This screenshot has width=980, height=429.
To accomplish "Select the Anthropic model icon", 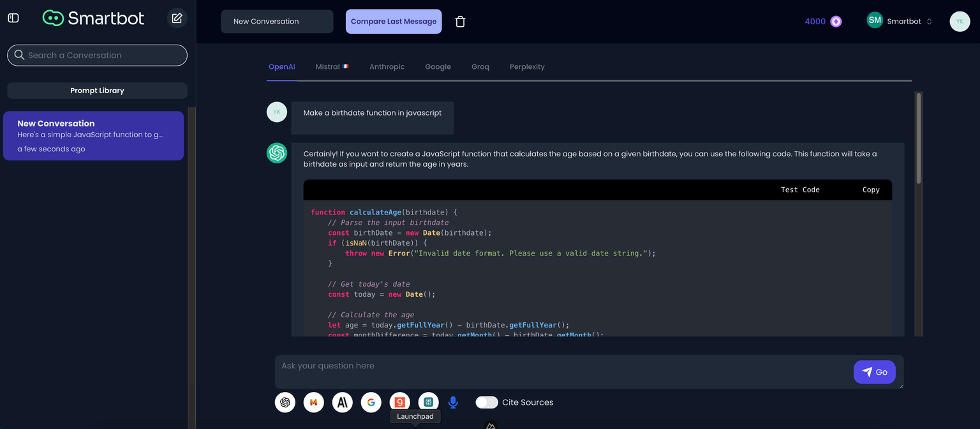I will [x=342, y=402].
